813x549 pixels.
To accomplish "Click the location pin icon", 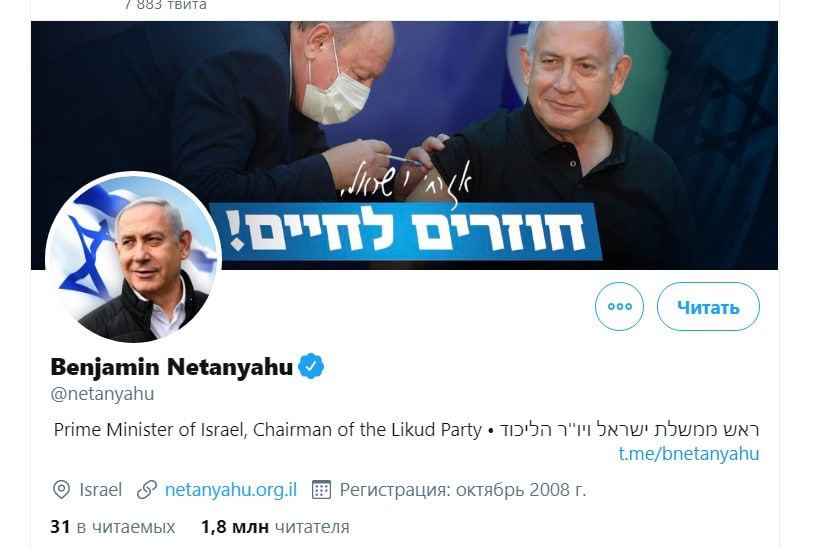I will point(61,489).
